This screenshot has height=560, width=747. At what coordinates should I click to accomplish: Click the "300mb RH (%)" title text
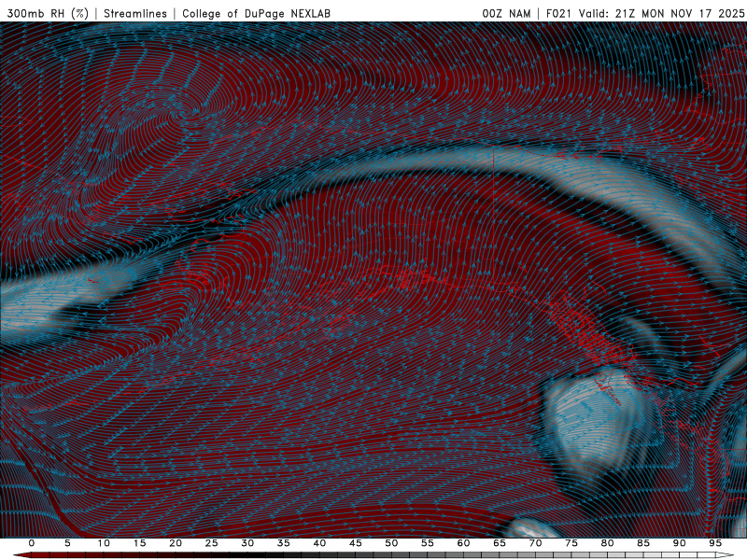pyautogui.click(x=49, y=13)
